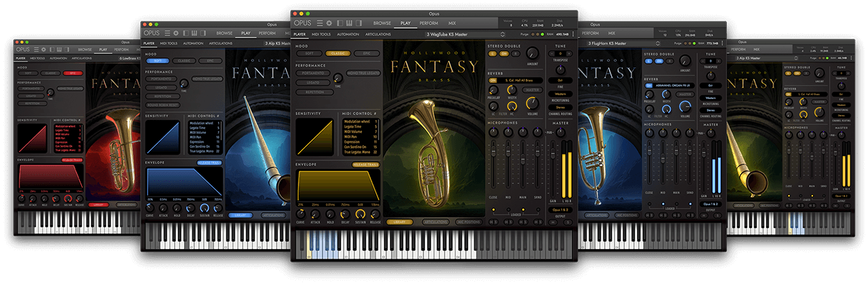868x285 pixels.
Task: Toggle Stereo Double ON button in center window
Action: (503, 53)
